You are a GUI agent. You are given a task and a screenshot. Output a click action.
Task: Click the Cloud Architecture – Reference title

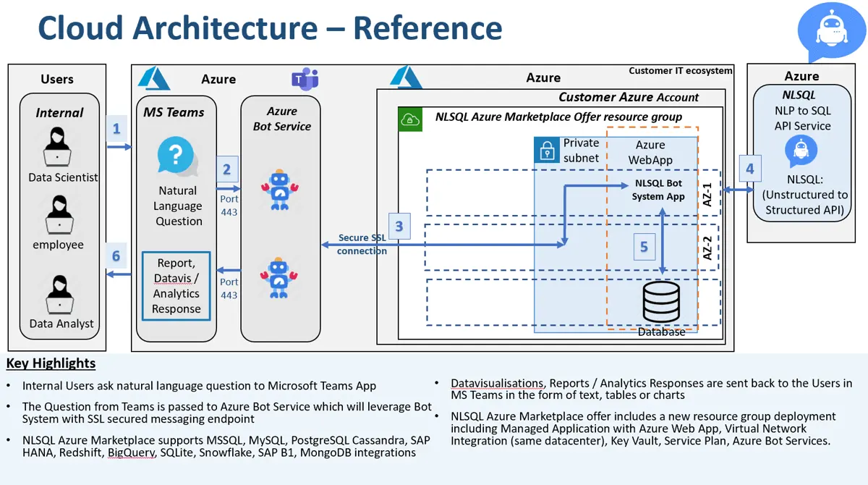coord(270,28)
